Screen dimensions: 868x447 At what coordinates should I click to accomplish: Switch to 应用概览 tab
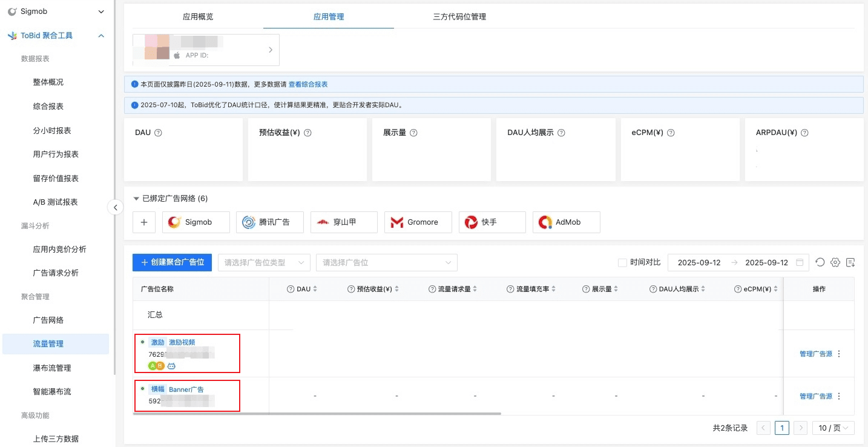198,17
